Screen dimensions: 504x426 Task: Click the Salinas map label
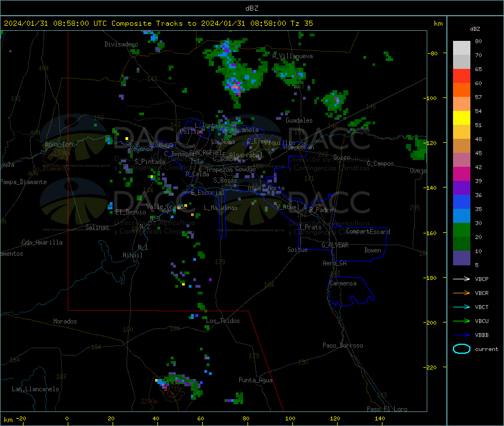97,227
